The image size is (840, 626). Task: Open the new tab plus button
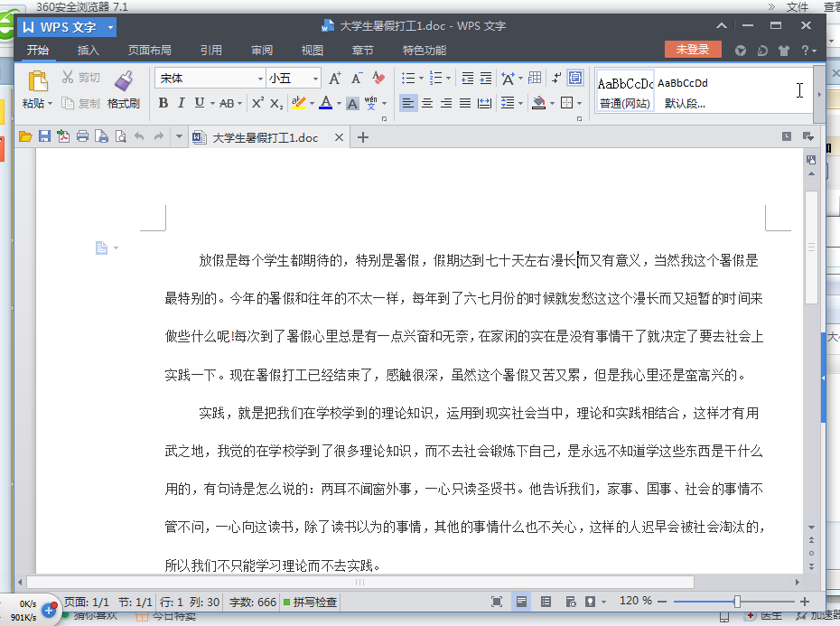tap(363, 137)
